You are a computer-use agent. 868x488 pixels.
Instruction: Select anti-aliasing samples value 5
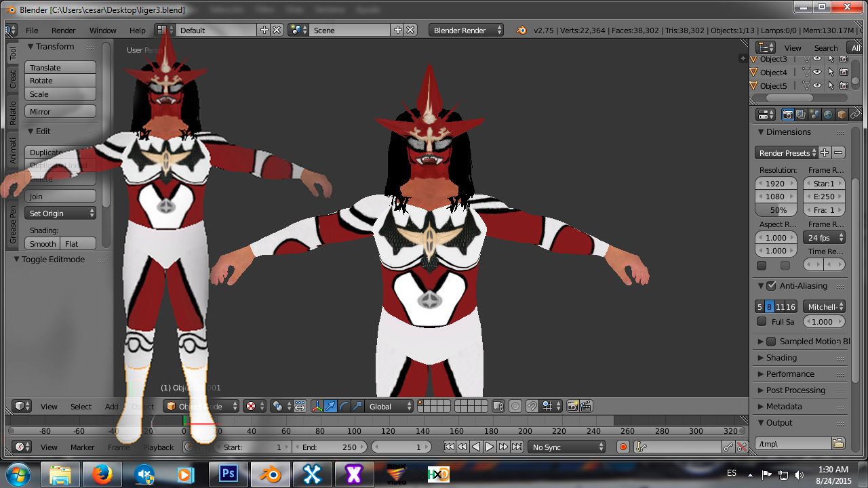click(759, 307)
